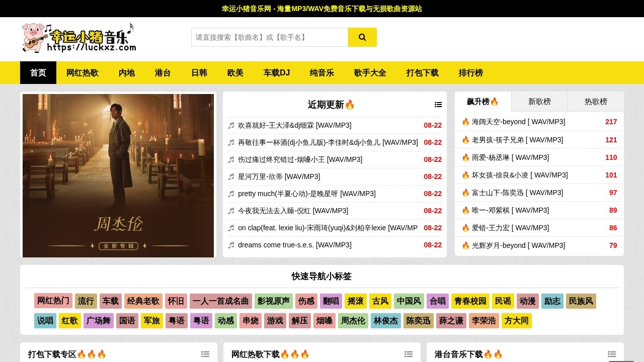Open the 港台 navigation item

point(163,73)
